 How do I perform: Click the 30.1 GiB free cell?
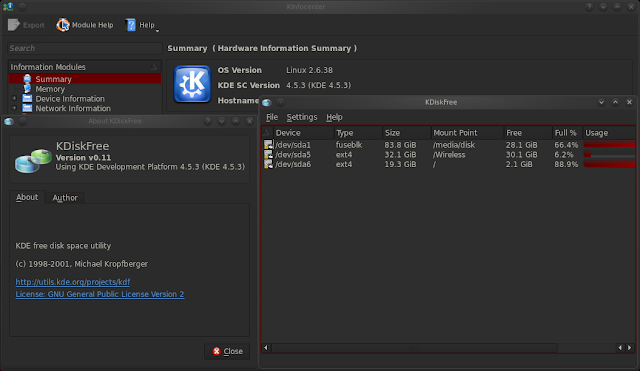coord(522,155)
